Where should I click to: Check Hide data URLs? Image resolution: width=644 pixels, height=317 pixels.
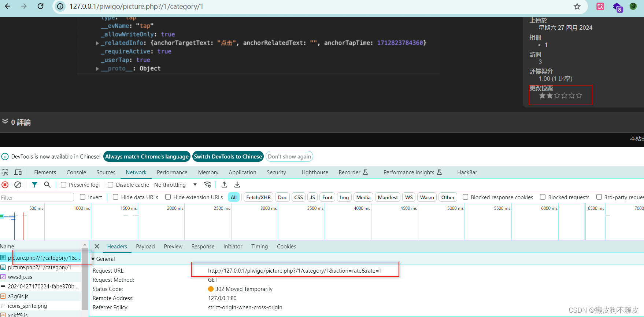pos(116,197)
